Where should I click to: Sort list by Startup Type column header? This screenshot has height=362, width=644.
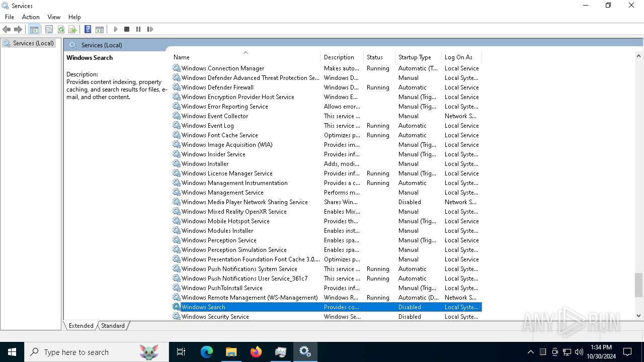pyautogui.click(x=418, y=57)
